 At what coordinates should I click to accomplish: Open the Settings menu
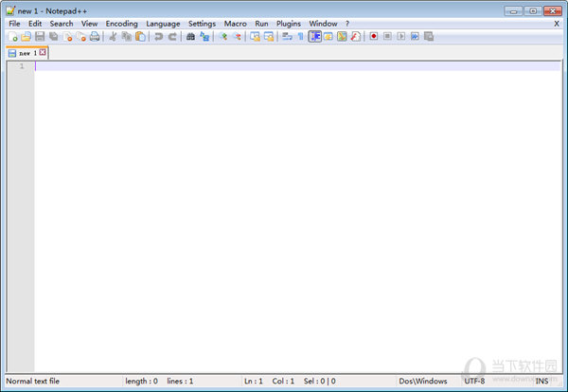(x=202, y=23)
